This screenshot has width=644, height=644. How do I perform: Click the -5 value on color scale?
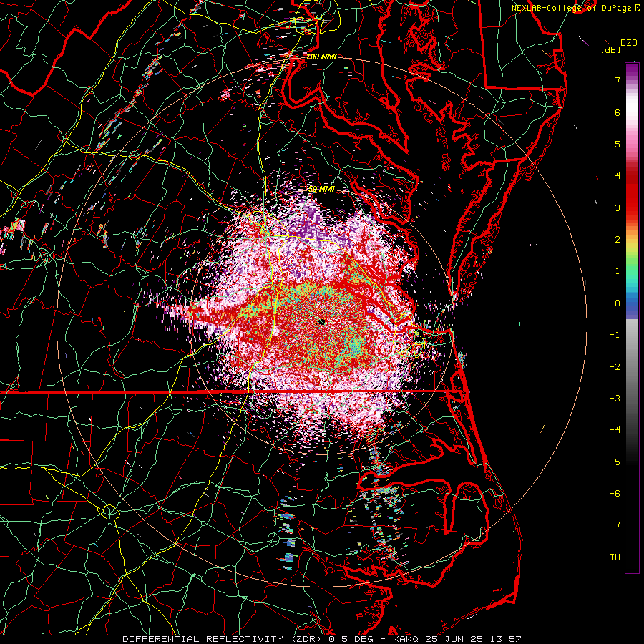pyautogui.click(x=615, y=462)
